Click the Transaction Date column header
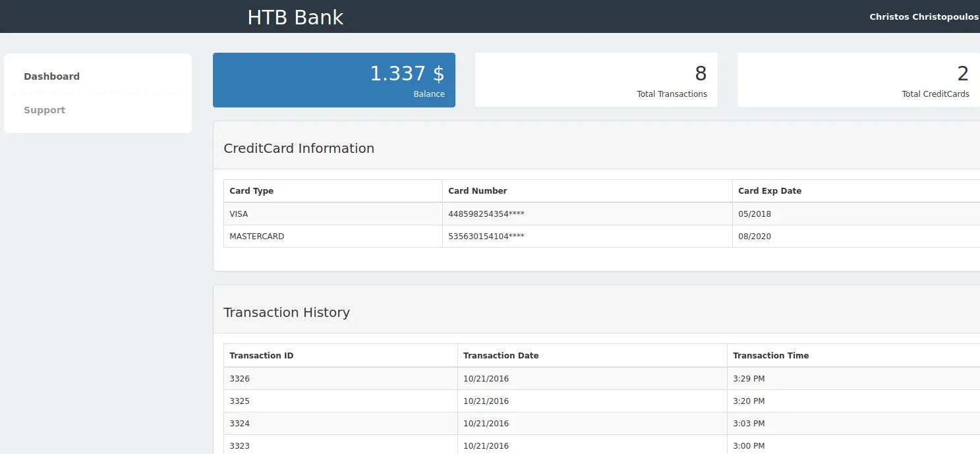 coord(500,356)
